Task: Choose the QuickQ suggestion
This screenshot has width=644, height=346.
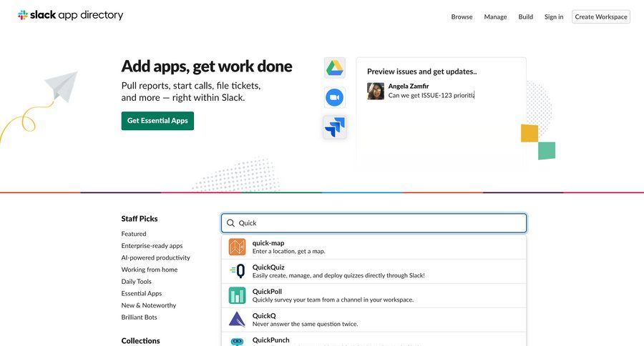Action: coord(374,320)
